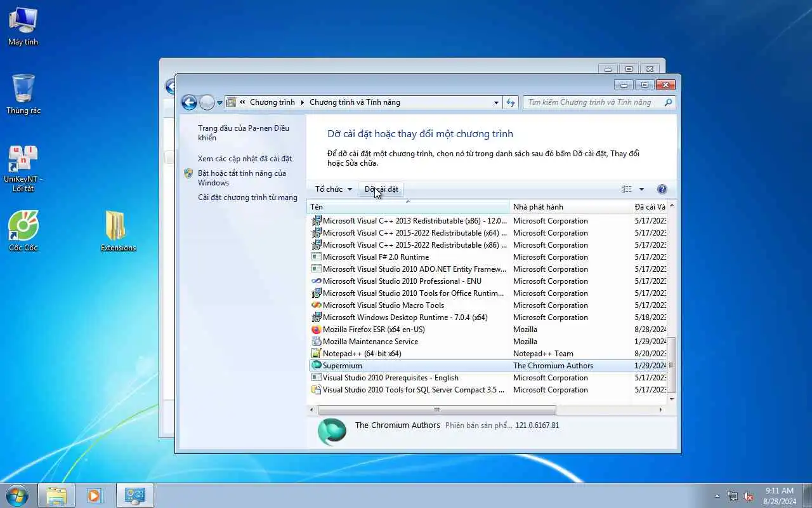Click Visual Studio 2010 Professional icon
The image size is (812, 508).
tap(317, 281)
